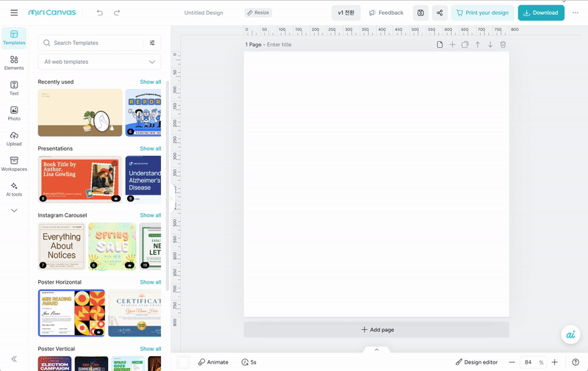Viewport: 588px width, 371px height.
Task: Open search filter settings icon
Action: (x=152, y=43)
